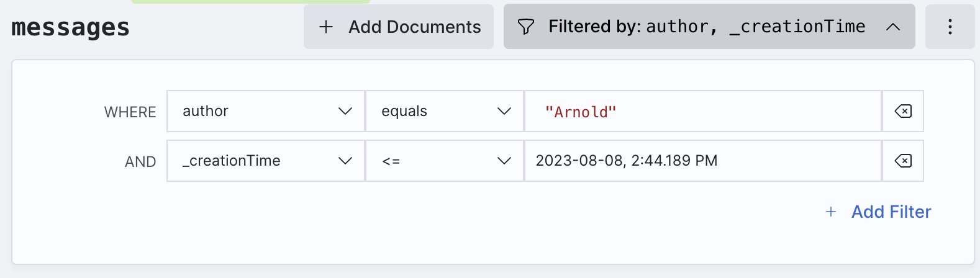Click the Add Filter link text
Image resolution: width=980 pixels, height=278 pixels.
[x=891, y=212]
